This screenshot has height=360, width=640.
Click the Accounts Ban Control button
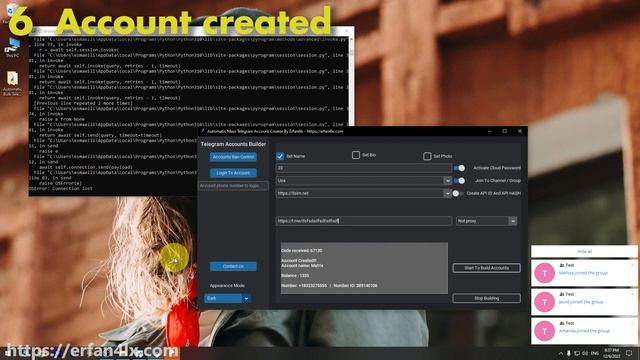(233, 157)
